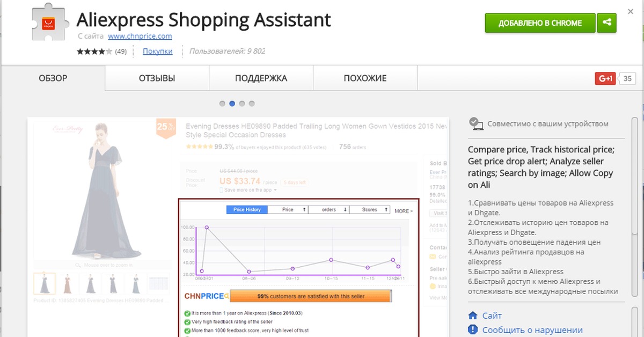Click the home icon beside Сайт
644x337 pixels.
(x=473, y=316)
